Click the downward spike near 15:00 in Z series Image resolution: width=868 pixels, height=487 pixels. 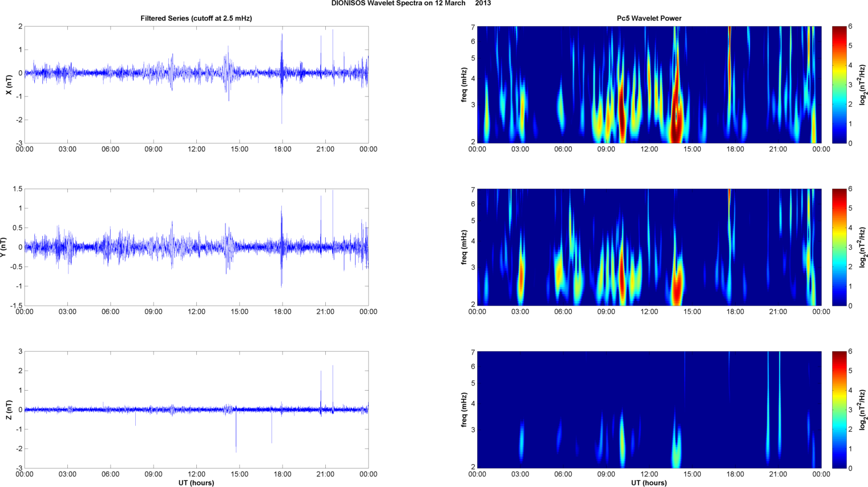tap(236, 431)
